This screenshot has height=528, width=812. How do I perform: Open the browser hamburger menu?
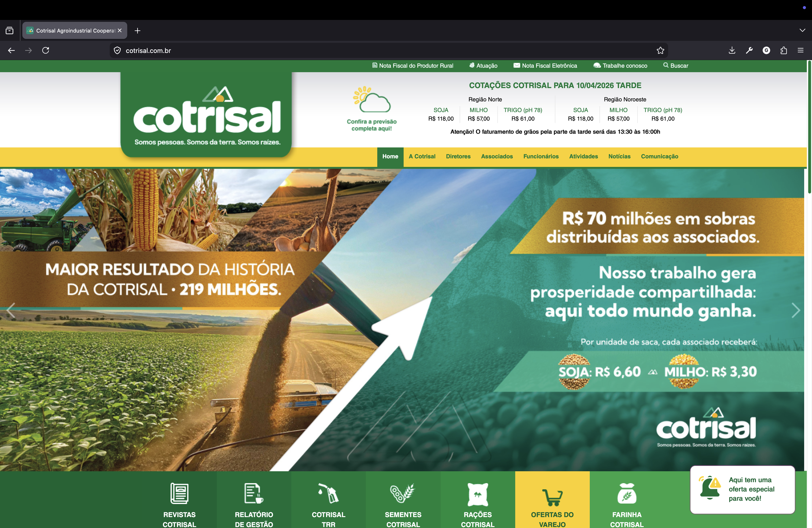(x=801, y=51)
